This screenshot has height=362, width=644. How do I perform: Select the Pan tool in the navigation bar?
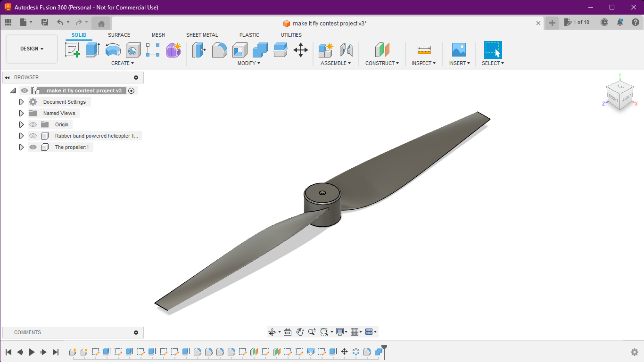[x=300, y=331]
